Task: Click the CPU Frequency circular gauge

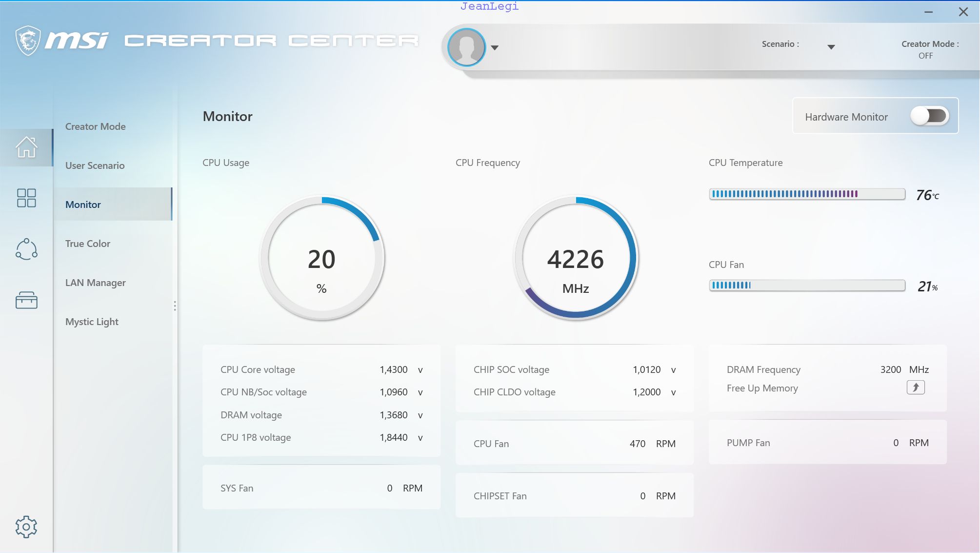Action: coord(576,258)
